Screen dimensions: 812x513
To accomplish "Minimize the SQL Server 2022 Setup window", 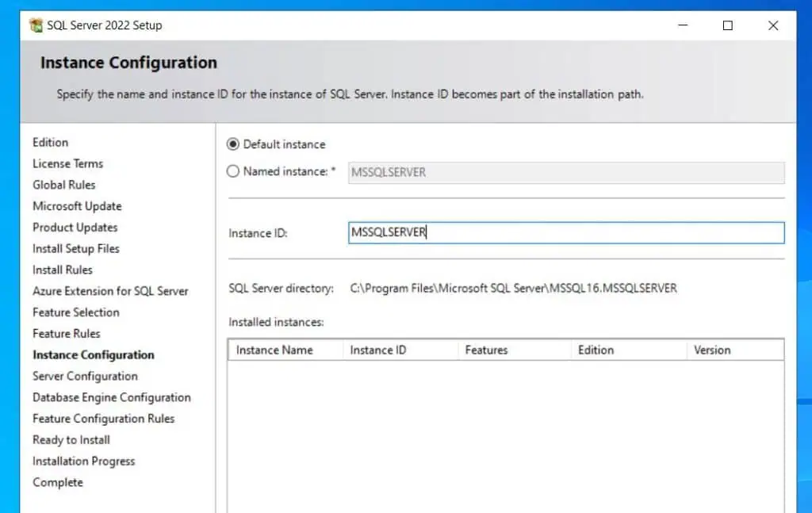I will click(683, 25).
